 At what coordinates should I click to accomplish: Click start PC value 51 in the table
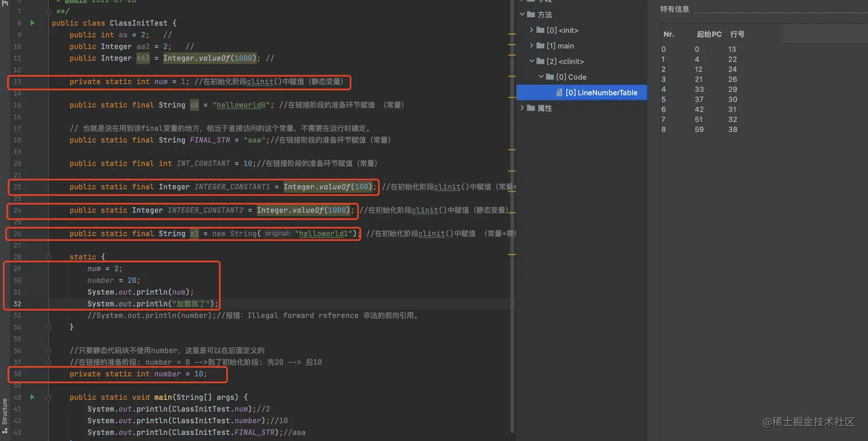coord(699,119)
